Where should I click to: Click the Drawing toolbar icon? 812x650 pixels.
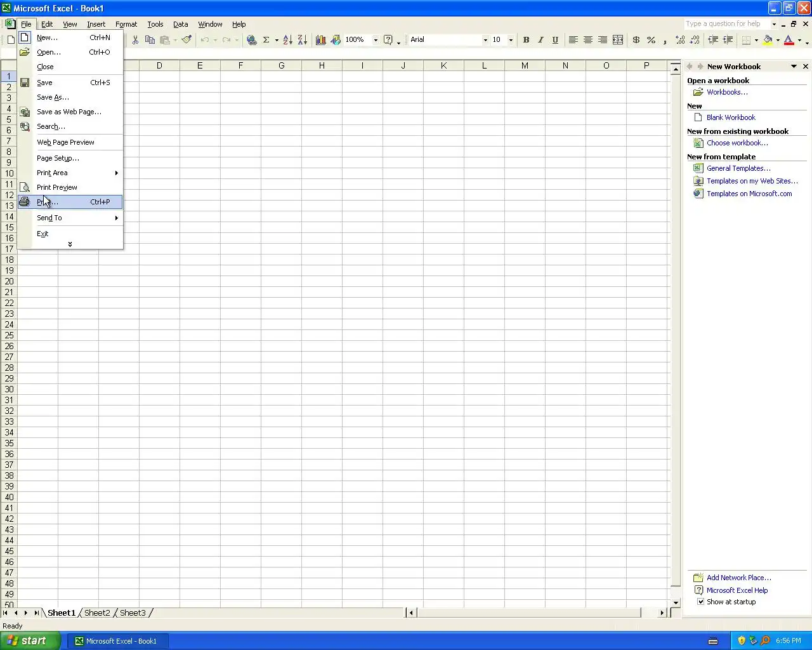tap(336, 39)
